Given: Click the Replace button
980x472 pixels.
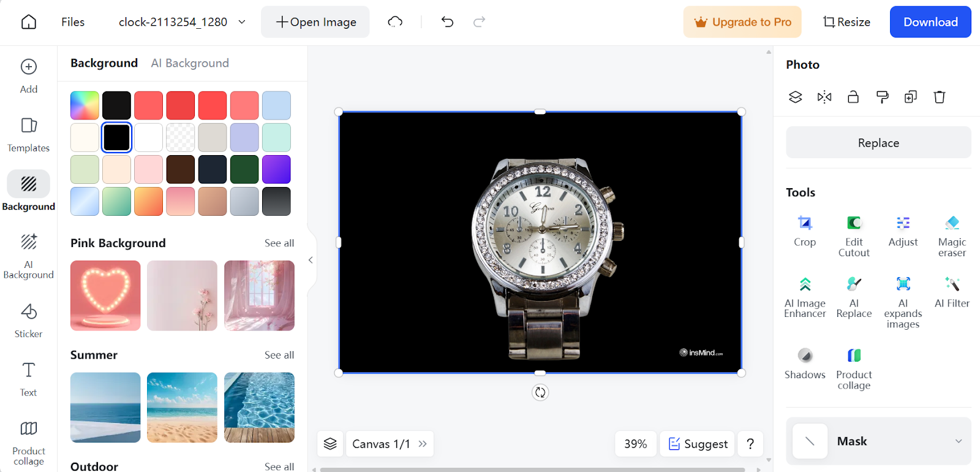Looking at the screenshot, I should [878, 143].
